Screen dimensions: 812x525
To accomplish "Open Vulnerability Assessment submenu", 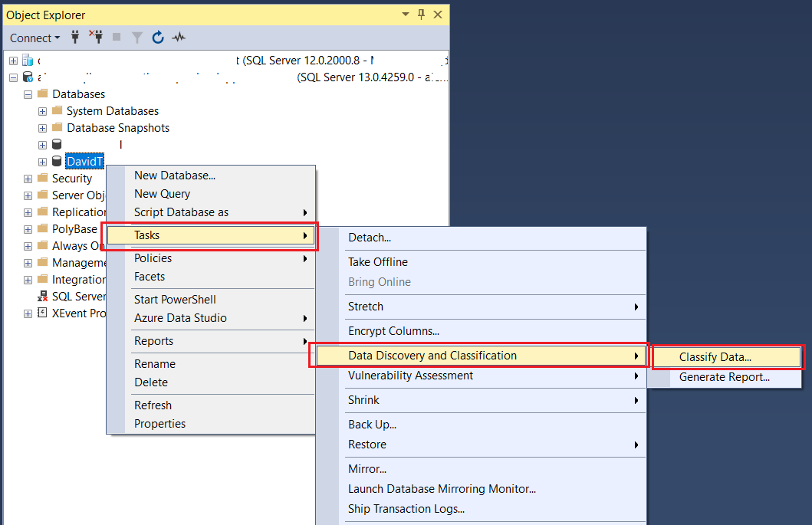I will (410, 376).
